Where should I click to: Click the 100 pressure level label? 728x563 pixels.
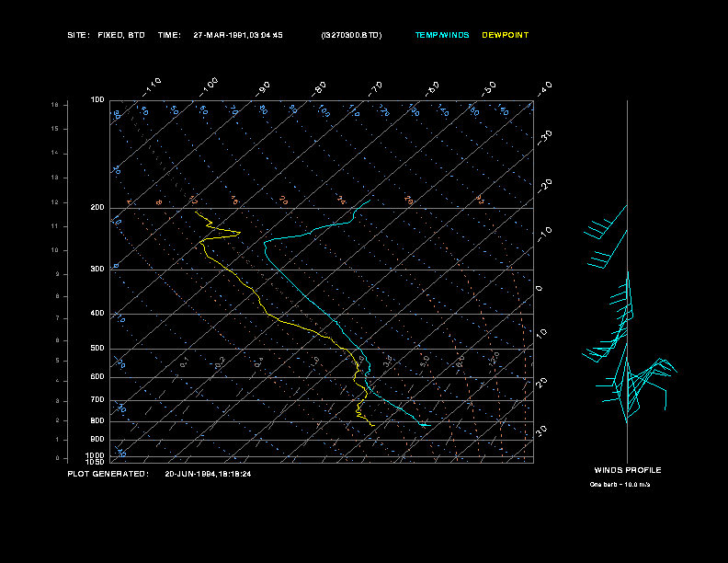click(97, 100)
